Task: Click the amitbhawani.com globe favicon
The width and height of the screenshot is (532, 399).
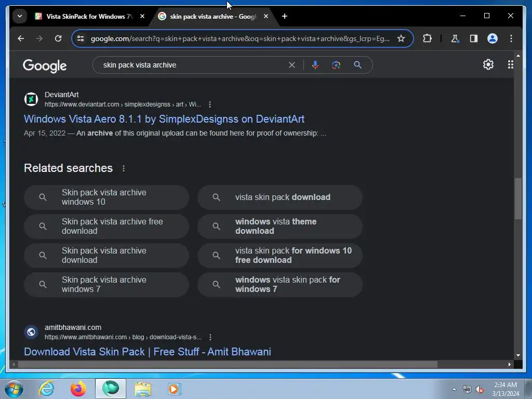Action: [x=31, y=332]
